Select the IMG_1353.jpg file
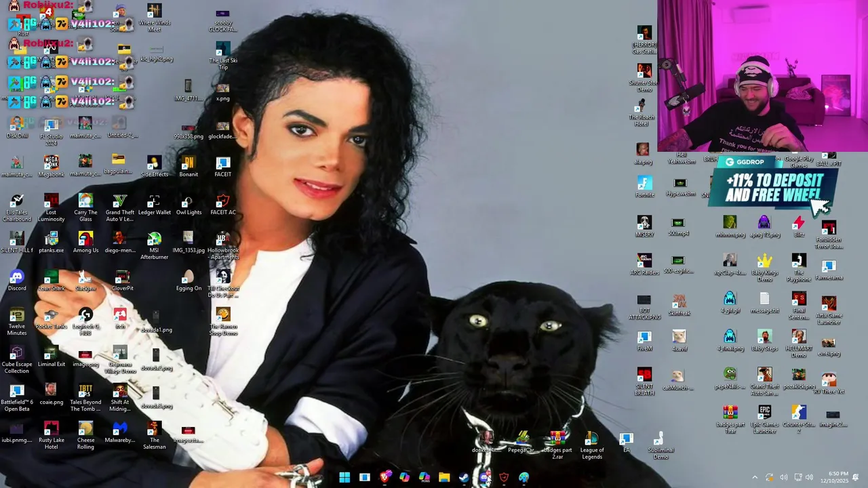868x488 pixels. pyautogui.click(x=189, y=243)
